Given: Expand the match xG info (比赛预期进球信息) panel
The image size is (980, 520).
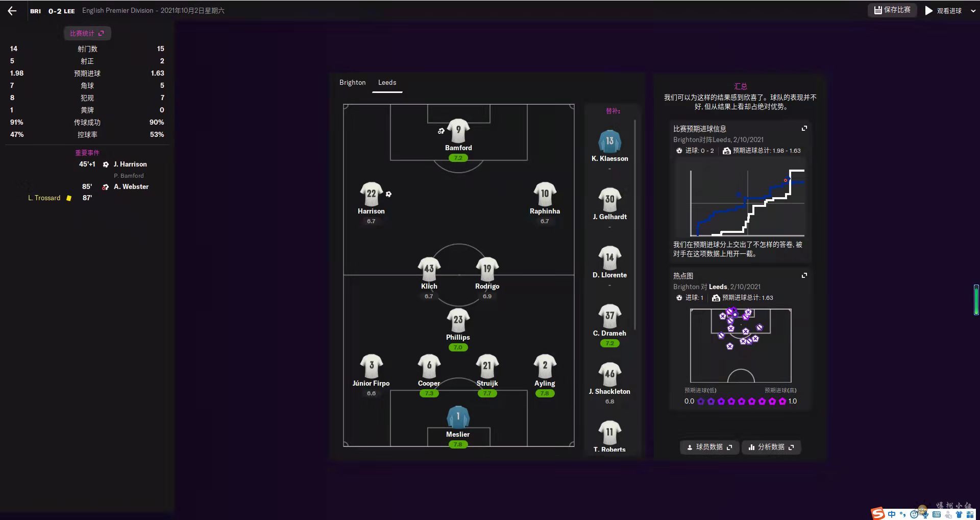Looking at the screenshot, I should point(804,128).
